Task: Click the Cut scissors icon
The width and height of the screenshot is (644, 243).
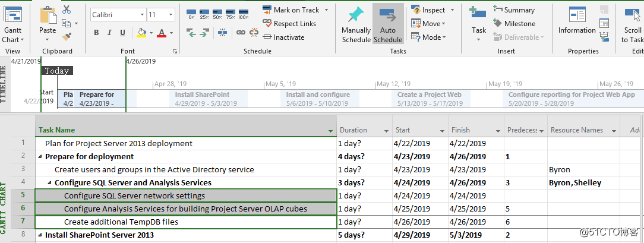Action: (x=67, y=9)
